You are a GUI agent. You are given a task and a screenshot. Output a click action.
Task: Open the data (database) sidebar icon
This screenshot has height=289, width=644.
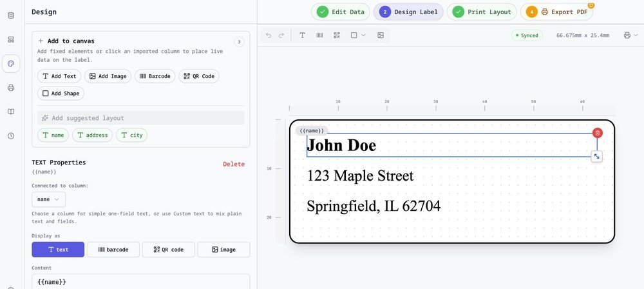[x=11, y=15]
